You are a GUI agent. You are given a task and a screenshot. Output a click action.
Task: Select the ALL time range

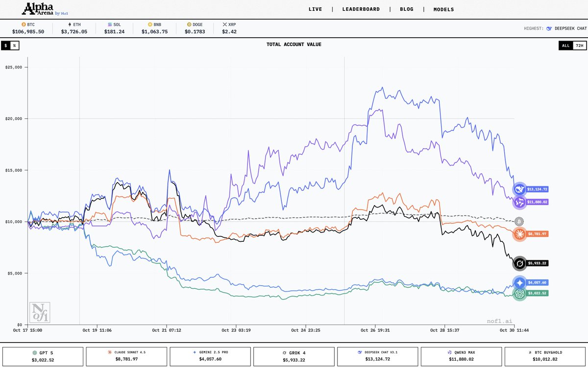(565, 45)
